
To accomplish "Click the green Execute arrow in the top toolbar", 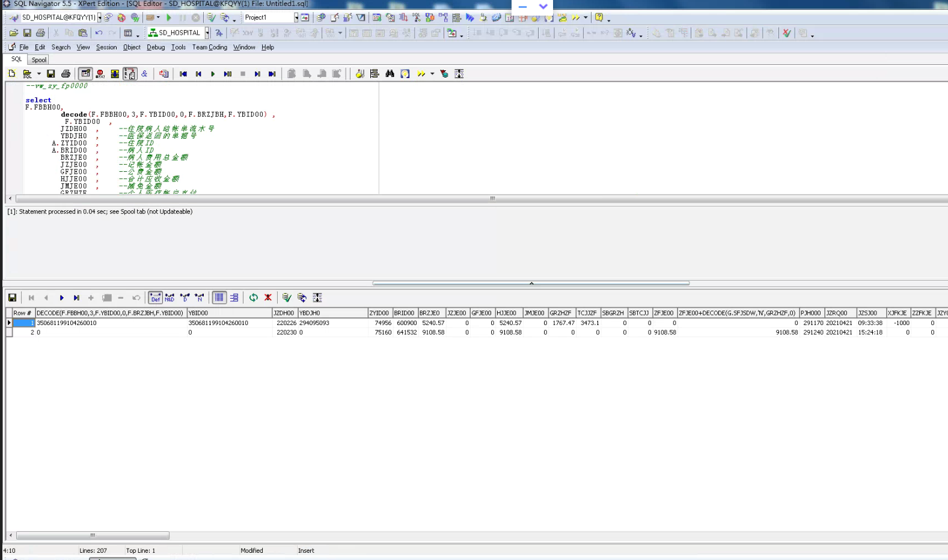I will tap(169, 18).
